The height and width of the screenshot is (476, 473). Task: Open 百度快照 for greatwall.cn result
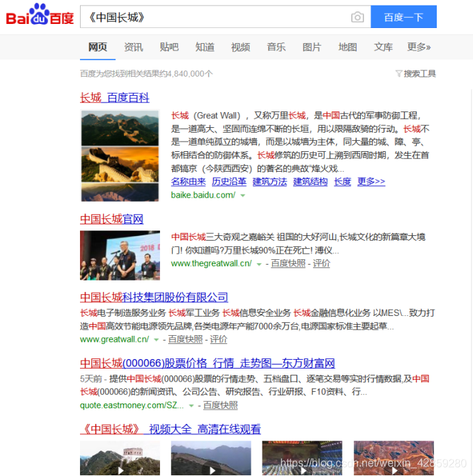pyautogui.click(x=185, y=339)
